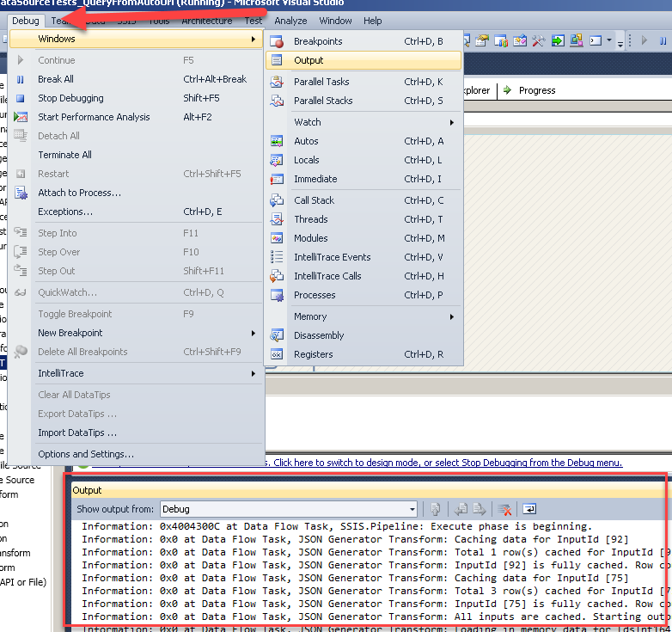Click the Start Page green arrow icon
672x632 pixels.
coord(558,40)
